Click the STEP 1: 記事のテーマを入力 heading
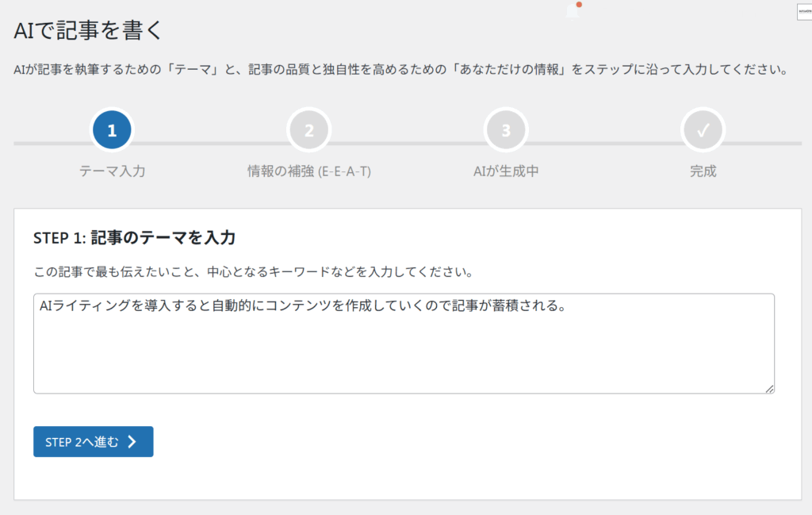The width and height of the screenshot is (812, 515). pyautogui.click(x=134, y=237)
